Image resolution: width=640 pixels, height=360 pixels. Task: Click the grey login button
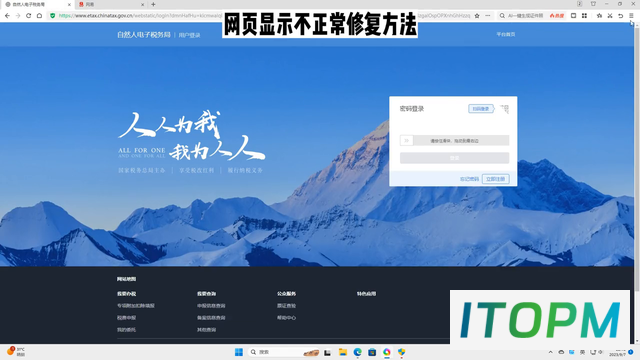click(x=454, y=158)
